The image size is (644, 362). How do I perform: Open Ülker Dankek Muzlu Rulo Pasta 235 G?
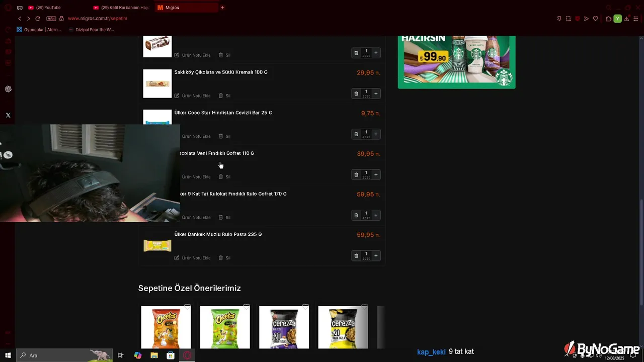click(x=218, y=234)
